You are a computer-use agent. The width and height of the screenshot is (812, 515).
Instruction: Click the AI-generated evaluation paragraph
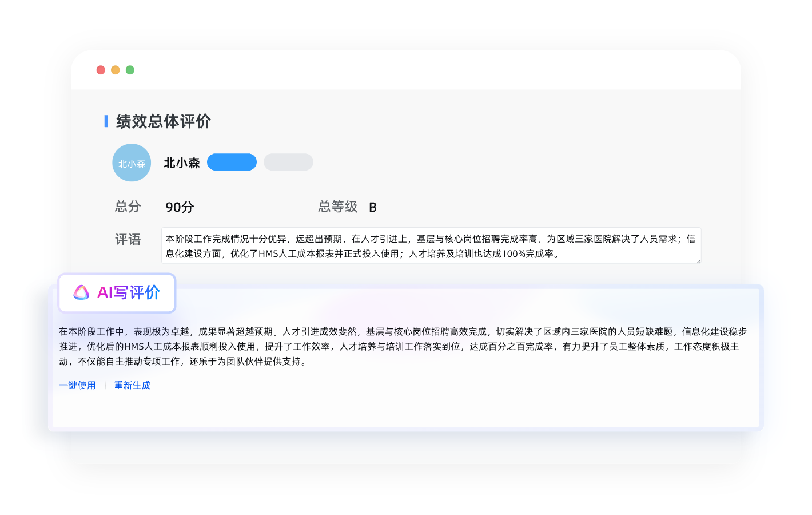pyautogui.click(x=403, y=346)
